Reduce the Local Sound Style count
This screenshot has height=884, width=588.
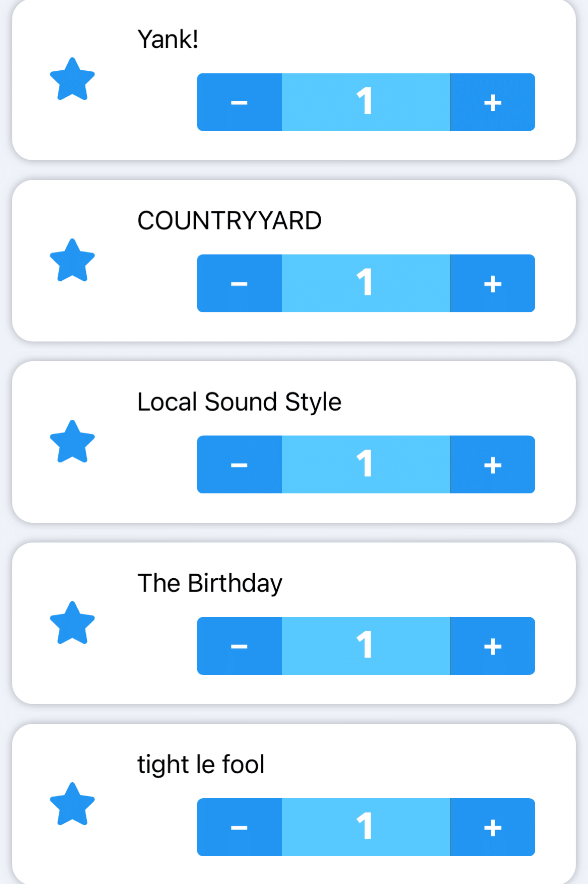tap(239, 464)
